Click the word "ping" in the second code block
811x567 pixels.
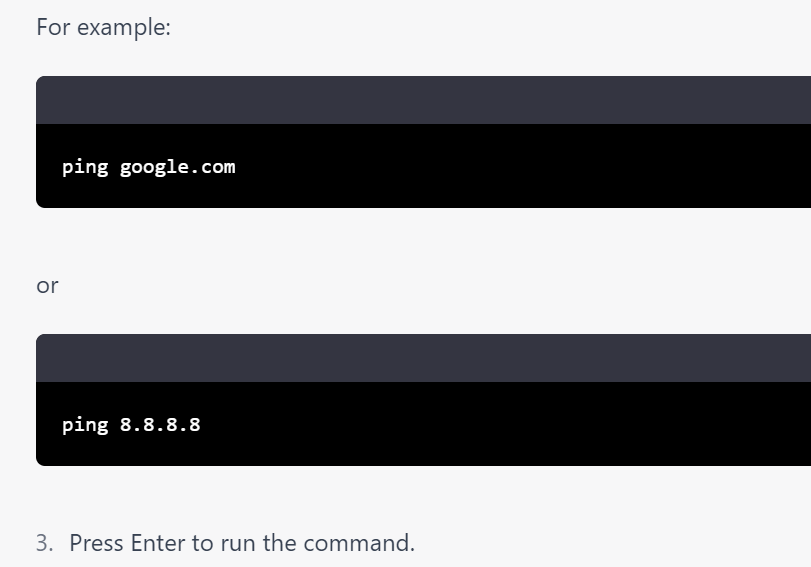(85, 425)
